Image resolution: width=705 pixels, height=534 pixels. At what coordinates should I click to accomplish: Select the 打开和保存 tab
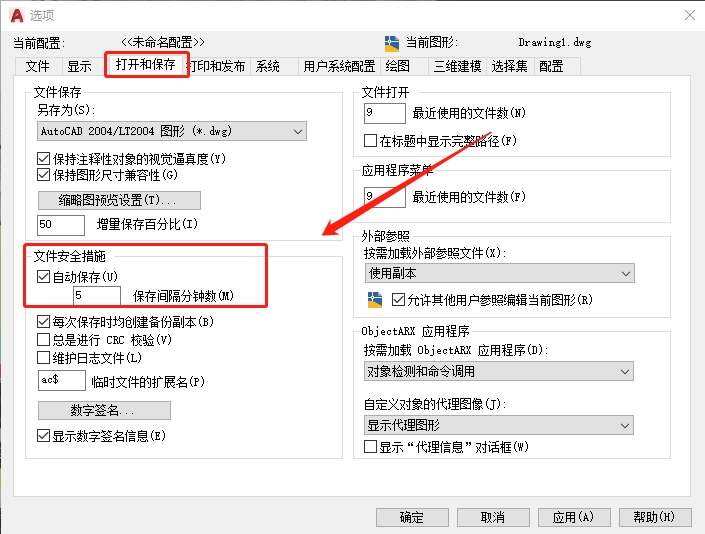146,65
